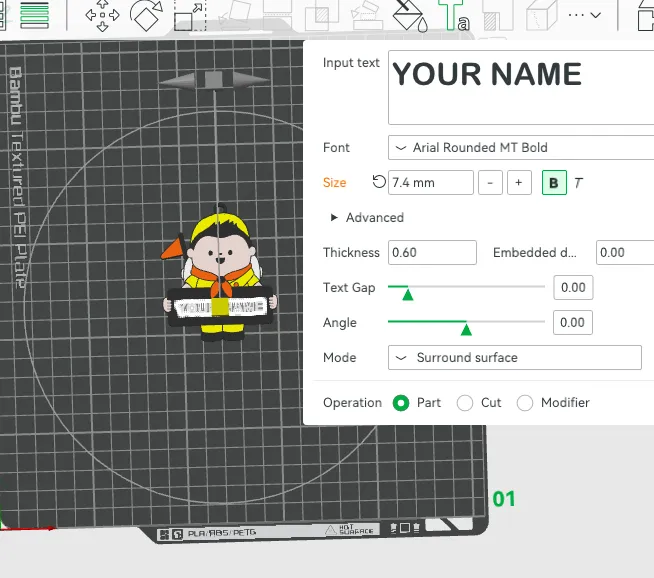Select the Scale tool
This screenshot has height=578, width=654.
190,15
